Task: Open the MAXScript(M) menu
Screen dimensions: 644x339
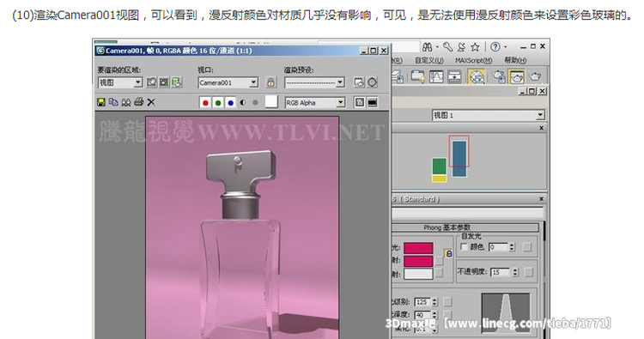Action: pyautogui.click(x=473, y=60)
